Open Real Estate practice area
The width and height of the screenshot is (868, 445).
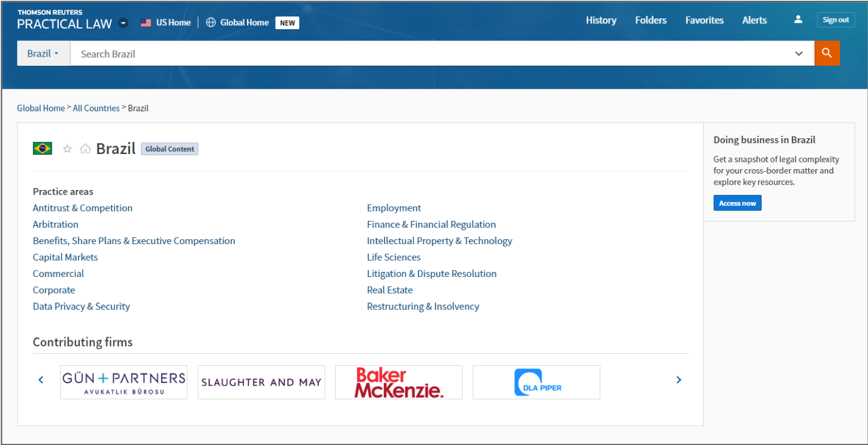pos(390,290)
